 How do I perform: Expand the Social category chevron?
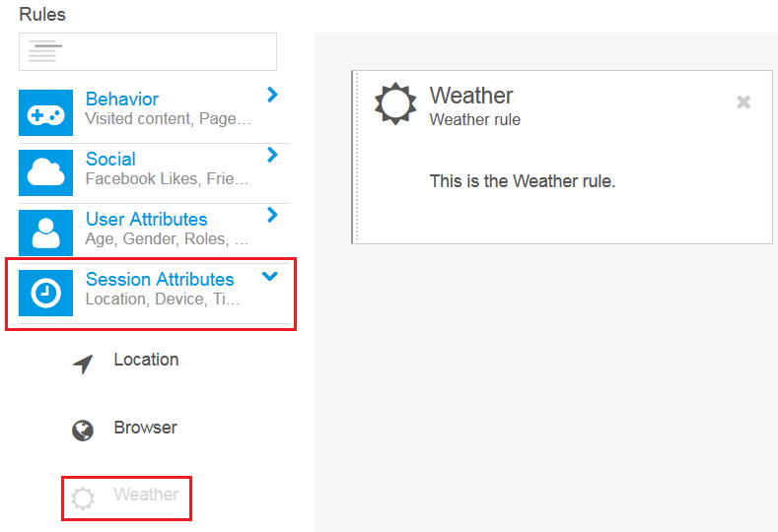(272, 155)
